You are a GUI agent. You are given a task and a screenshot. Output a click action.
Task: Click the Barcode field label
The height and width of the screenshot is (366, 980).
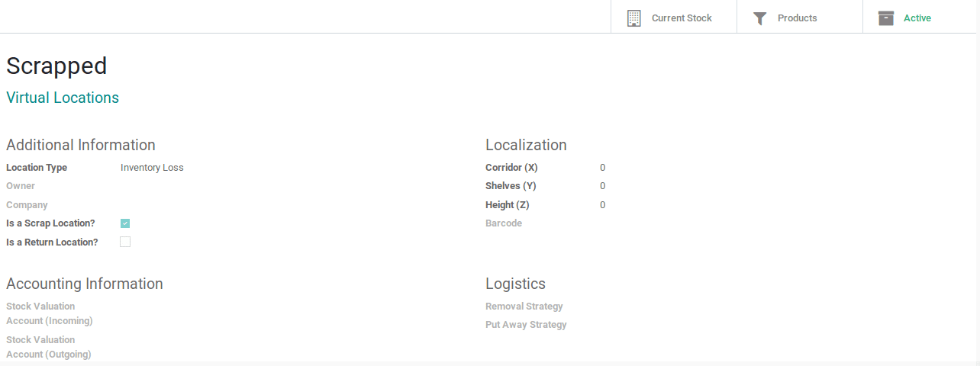coord(504,223)
